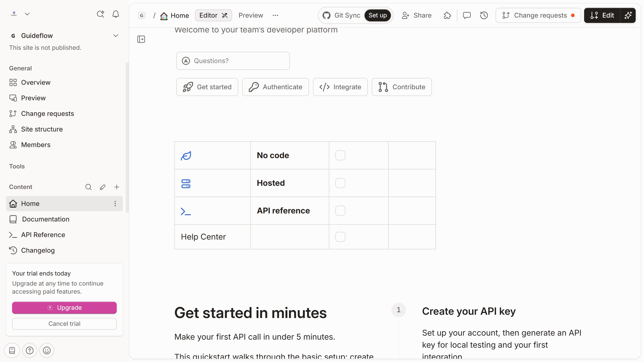Open the feedback smiley icon
This screenshot has height=362, width=644.
click(47, 350)
